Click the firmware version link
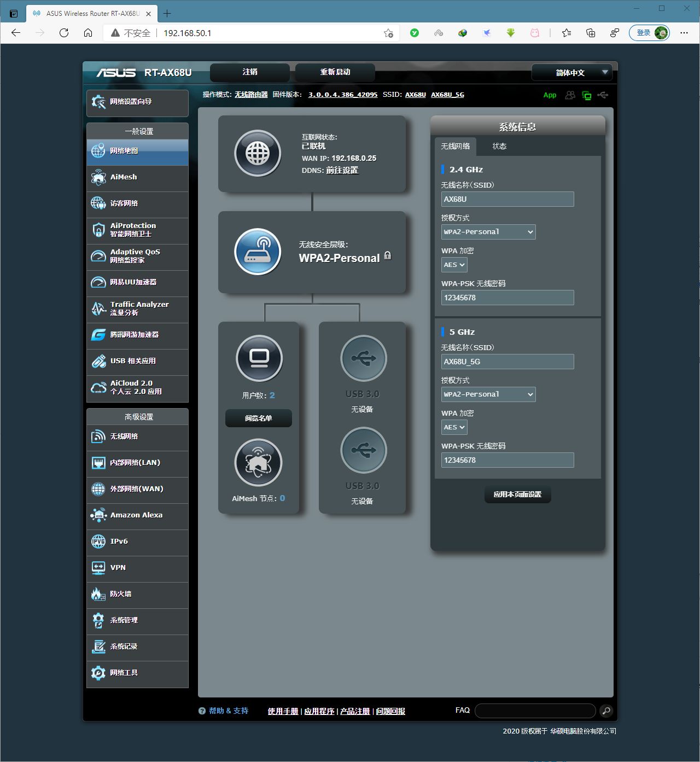This screenshot has height=762, width=700. pyautogui.click(x=342, y=95)
